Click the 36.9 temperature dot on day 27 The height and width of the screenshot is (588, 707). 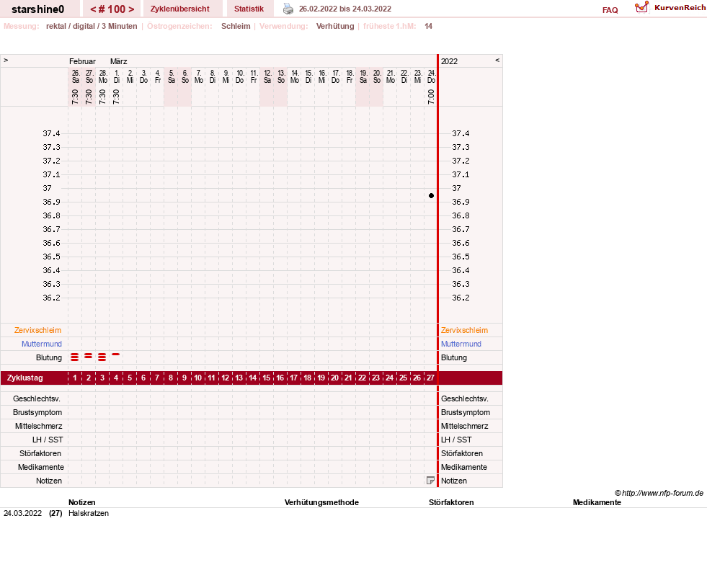coord(432,196)
